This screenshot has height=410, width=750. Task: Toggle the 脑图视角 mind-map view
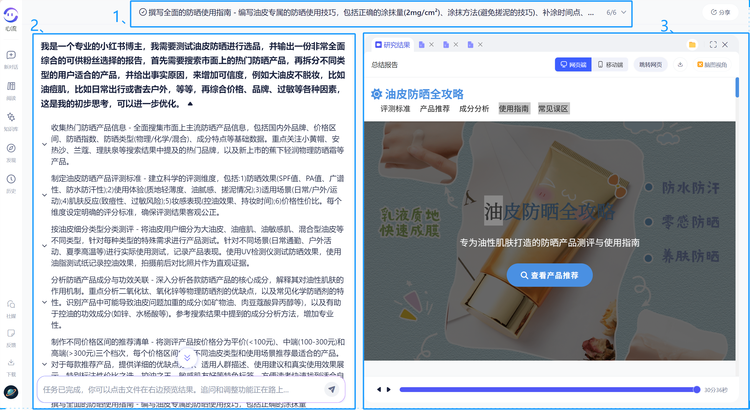(x=712, y=65)
